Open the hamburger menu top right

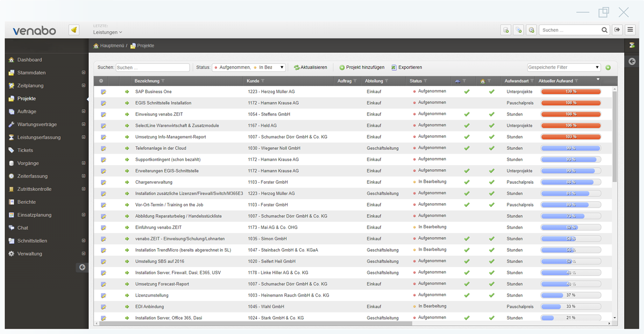click(630, 30)
